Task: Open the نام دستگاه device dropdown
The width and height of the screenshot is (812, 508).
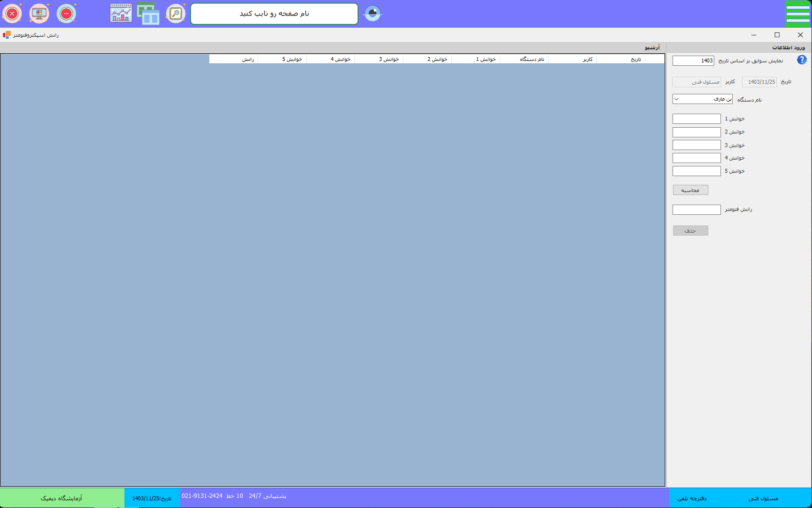Action: (702, 99)
